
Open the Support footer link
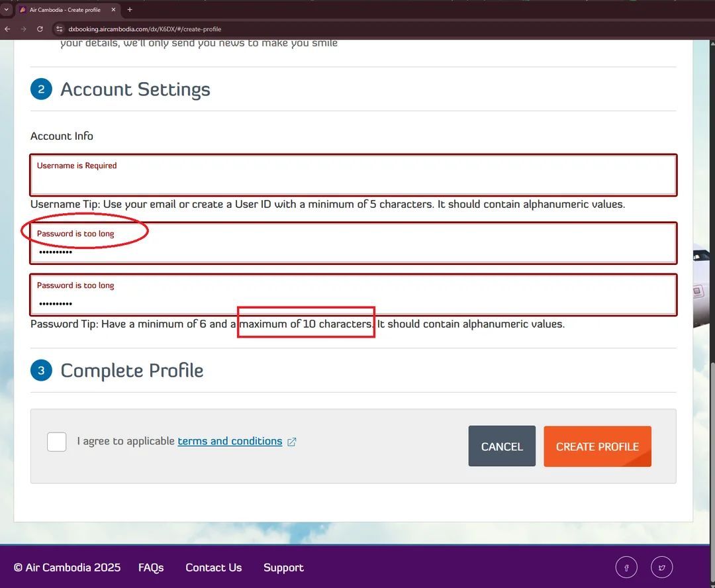click(283, 567)
